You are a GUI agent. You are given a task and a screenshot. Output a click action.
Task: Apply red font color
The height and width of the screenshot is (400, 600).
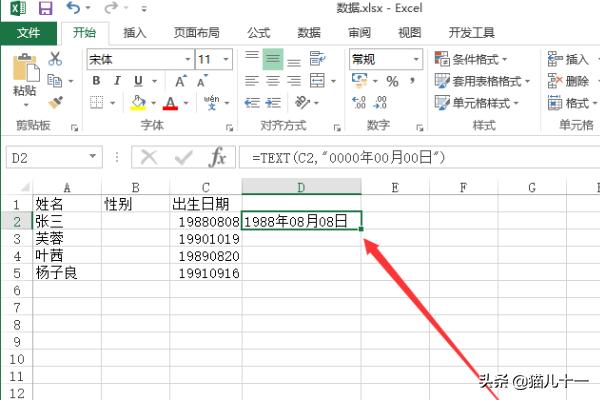[171, 103]
